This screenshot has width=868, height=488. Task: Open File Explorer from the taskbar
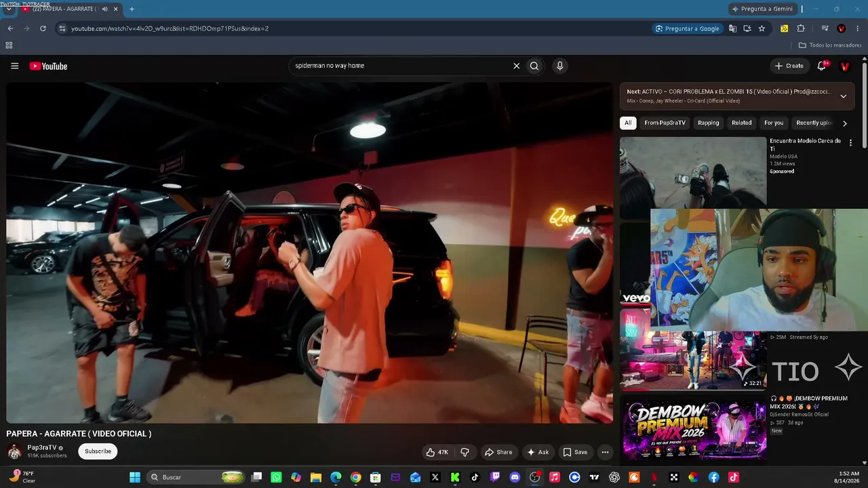[316, 477]
